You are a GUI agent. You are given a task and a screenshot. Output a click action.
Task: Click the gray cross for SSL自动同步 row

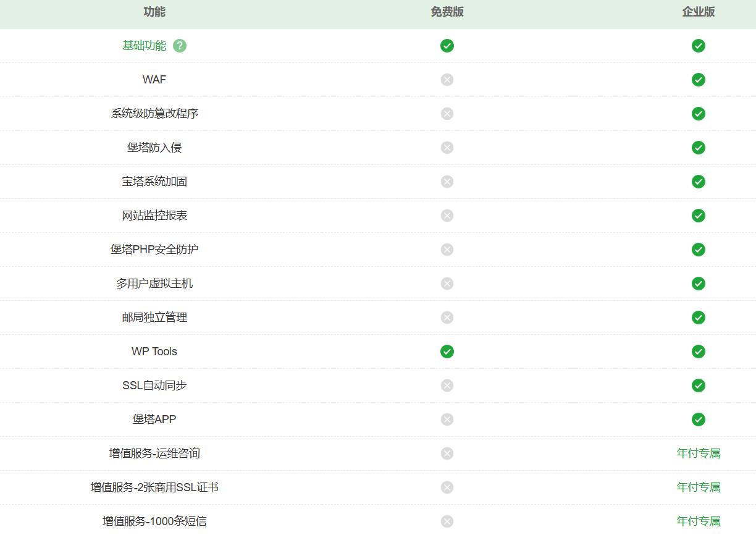447,385
